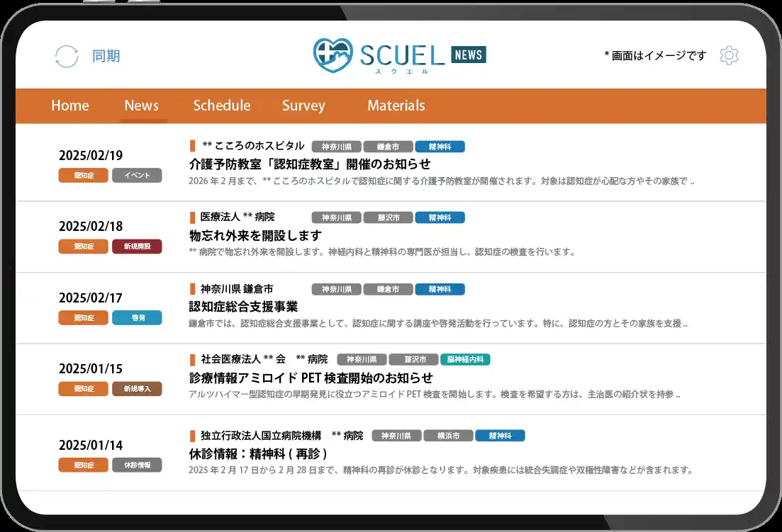Image resolution: width=782 pixels, height=532 pixels.
Task: Switch to the Survey tab
Action: [x=303, y=106]
